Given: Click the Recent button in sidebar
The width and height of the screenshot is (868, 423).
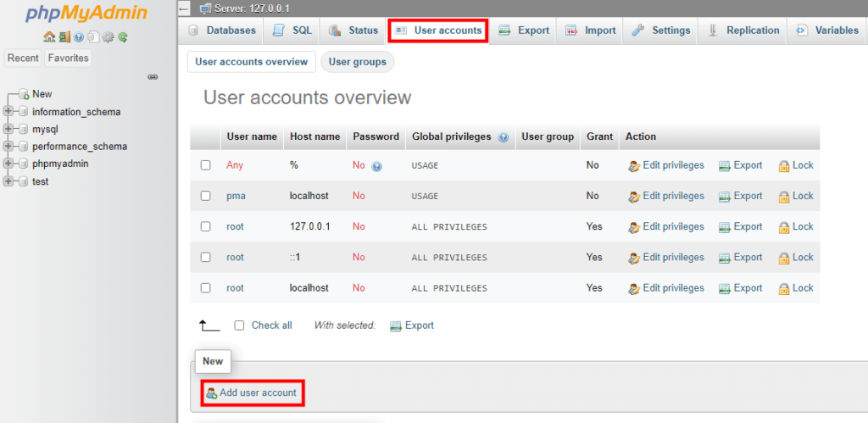Looking at the screenshot, I should click(x=23, y=58).
